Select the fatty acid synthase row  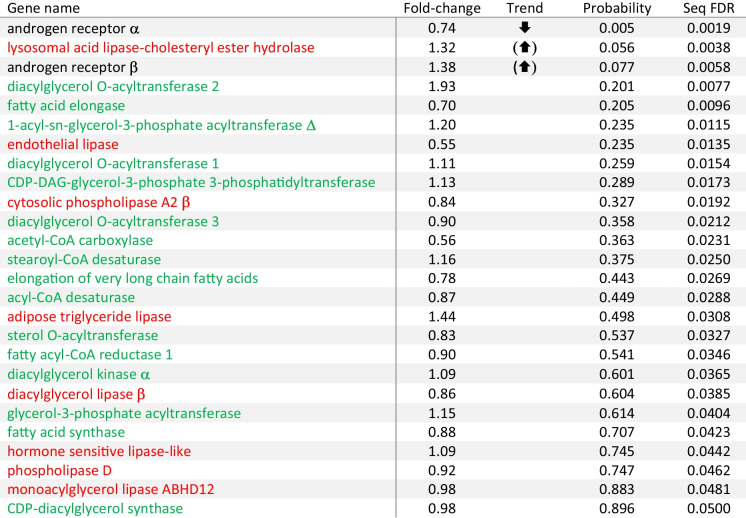(x=373, y=432)
